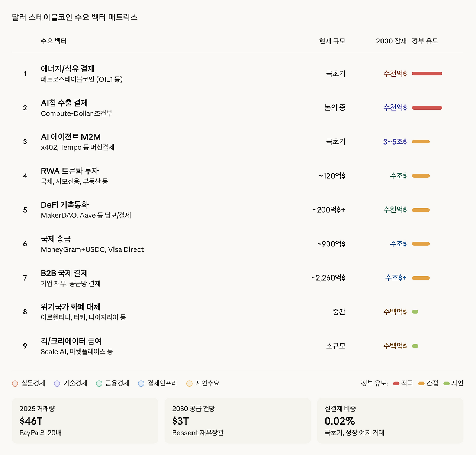This screenshot has width=476, height=455.
Task: Click the 2025 거래량 $46T card
Action: pyautogui.click(x=85, y=421)
